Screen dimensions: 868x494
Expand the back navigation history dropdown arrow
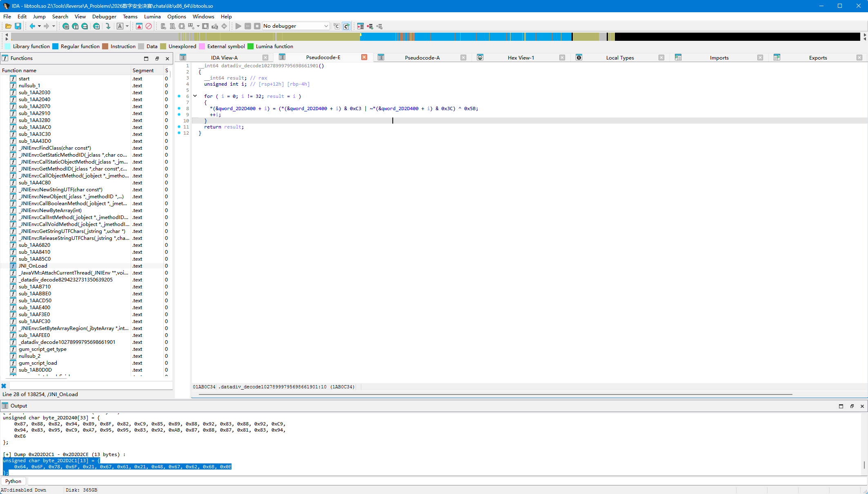click(39, 26)
